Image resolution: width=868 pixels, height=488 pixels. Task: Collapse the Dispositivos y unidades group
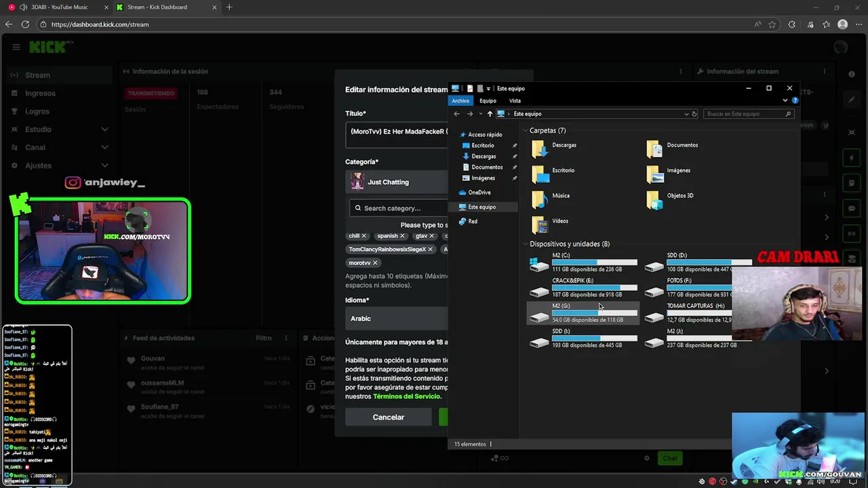pos(525,244)
